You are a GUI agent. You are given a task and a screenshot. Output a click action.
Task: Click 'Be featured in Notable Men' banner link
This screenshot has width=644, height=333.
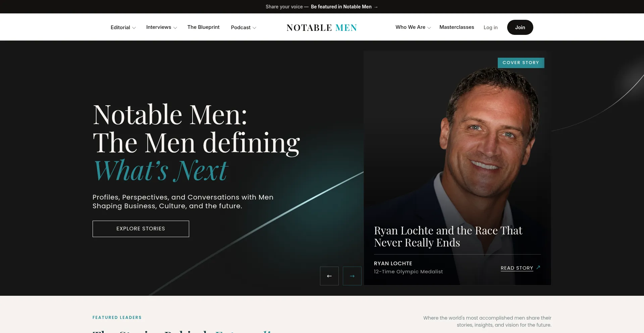click(x=341, y=7)
